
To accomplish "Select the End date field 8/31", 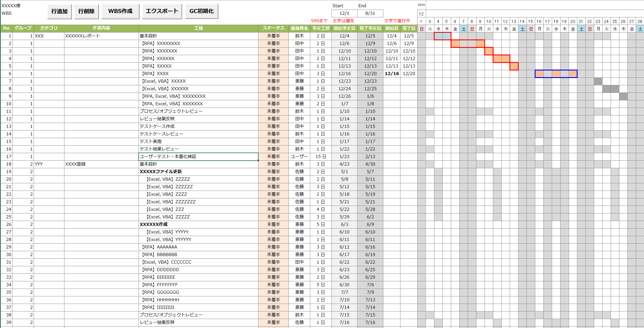I will tap(370, 13).
